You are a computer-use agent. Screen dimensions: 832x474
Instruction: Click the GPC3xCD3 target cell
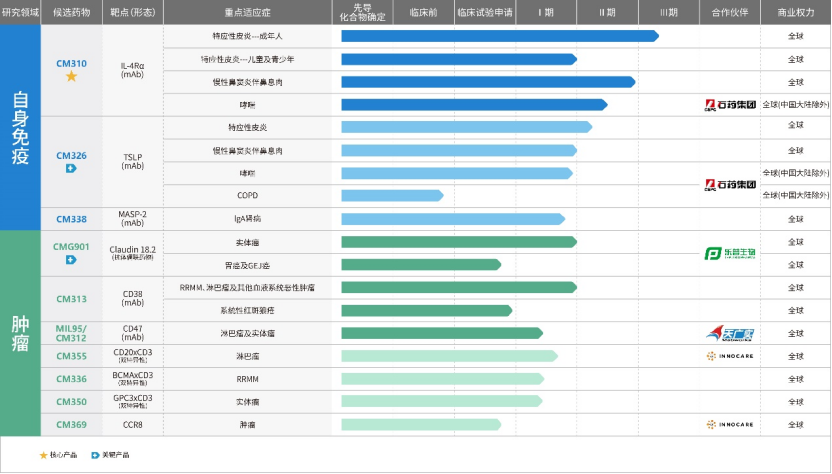coord(133,401)
